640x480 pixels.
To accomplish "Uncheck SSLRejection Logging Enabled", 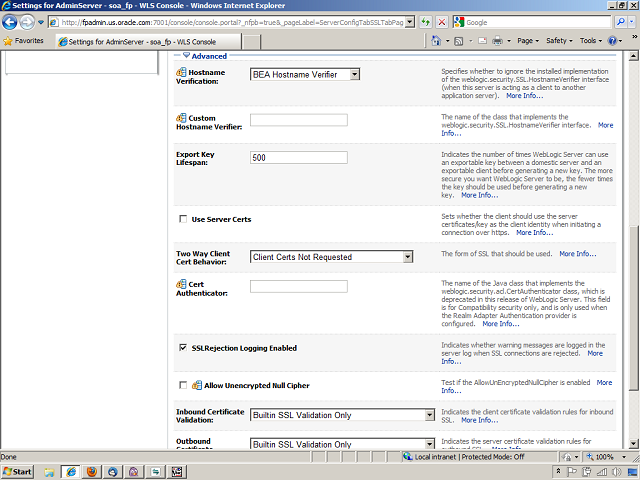I will [182, 348].
